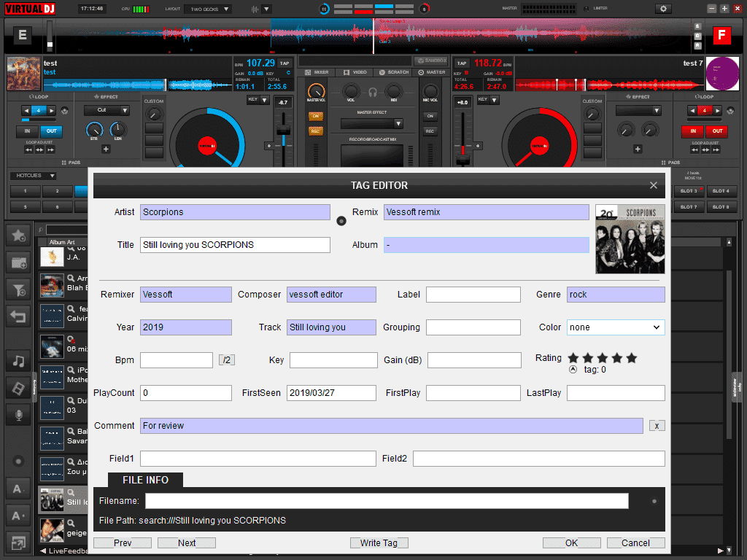Toggle the right deck loop OUT button
This screenshot has width=747, height=560.
click(718, 131)
